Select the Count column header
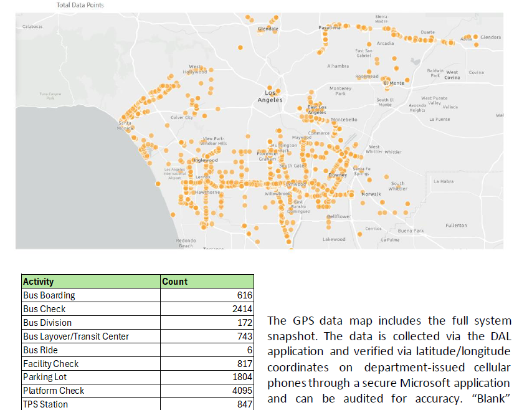532x410 pixels. pyautogui.click(x=175, y=282)
